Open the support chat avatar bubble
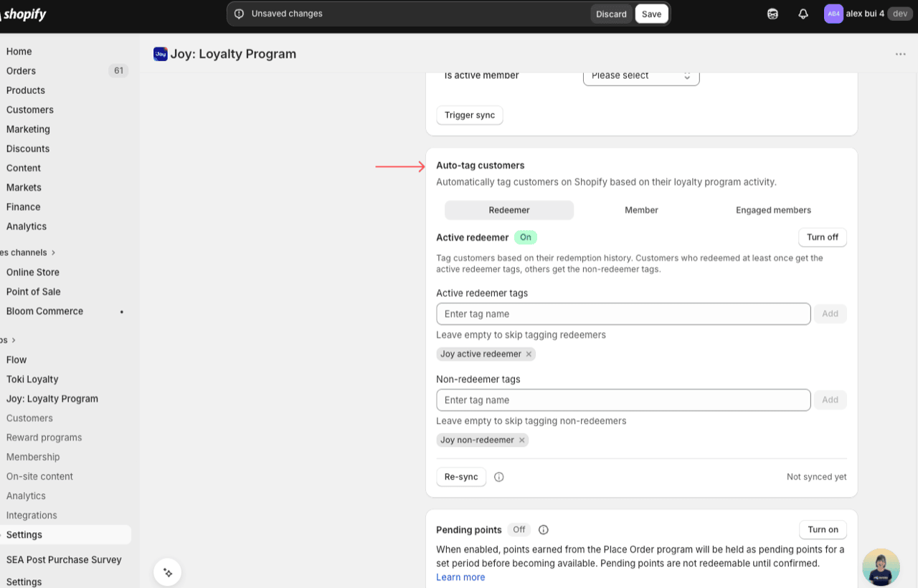Viewport: 918px width, 588px height. pyautogui.click(x=881, y=567)
